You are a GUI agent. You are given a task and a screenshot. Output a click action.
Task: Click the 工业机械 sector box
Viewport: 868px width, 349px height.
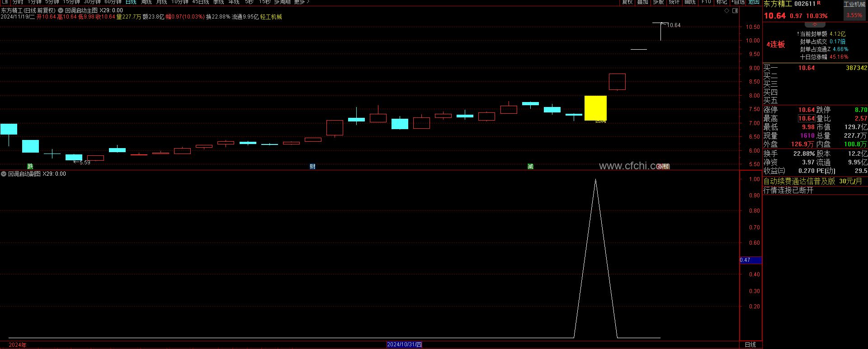854,10
